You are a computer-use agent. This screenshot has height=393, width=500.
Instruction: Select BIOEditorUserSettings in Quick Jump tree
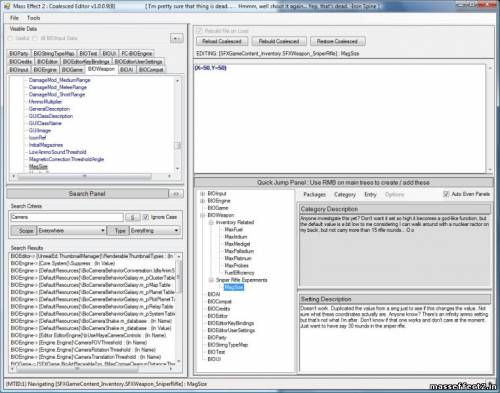[231, 330]
